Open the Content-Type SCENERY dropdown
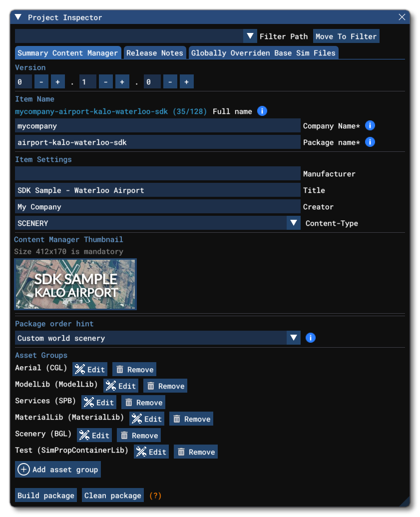Image resolution: width=420 pixels, height=517 pixels. (x=294, y=223)
